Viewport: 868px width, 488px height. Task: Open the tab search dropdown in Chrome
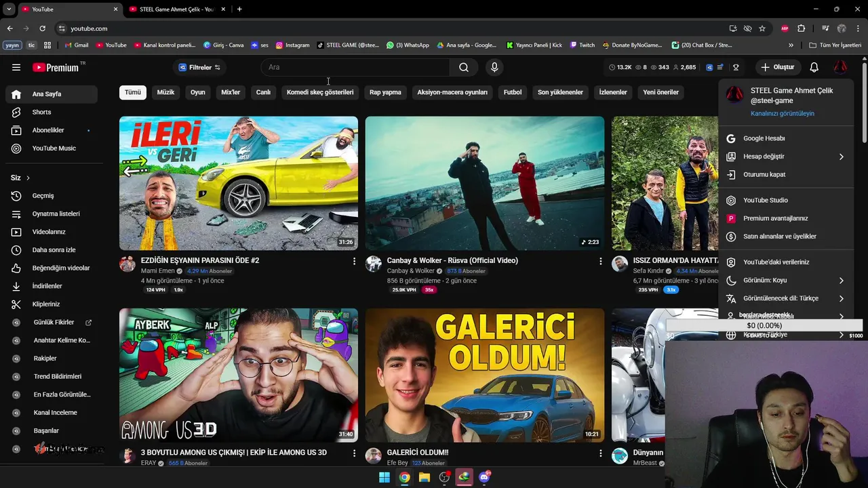click(x=9, y=9)
